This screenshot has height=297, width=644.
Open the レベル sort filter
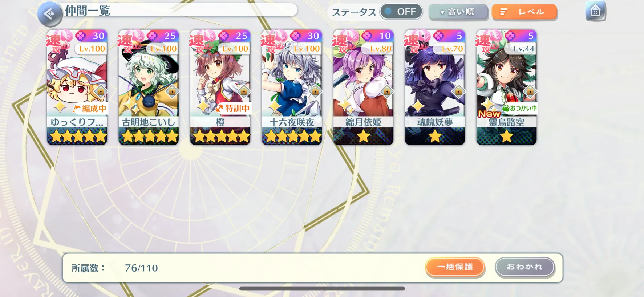coord(524,12)
